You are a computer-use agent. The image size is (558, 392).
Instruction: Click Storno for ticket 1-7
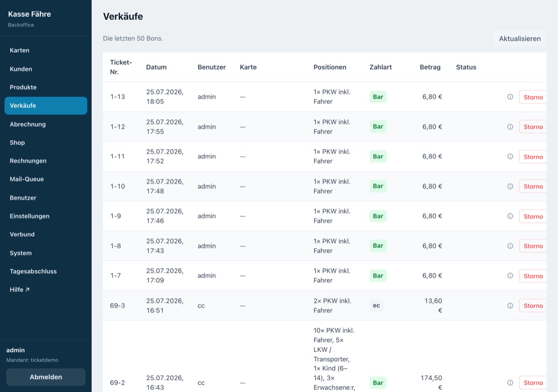[x=533, y=276]
